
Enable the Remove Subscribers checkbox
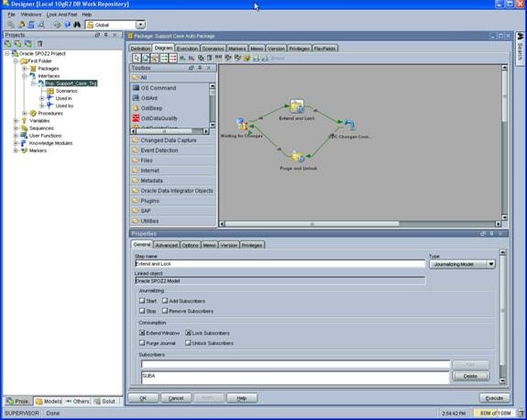[165, 311]
